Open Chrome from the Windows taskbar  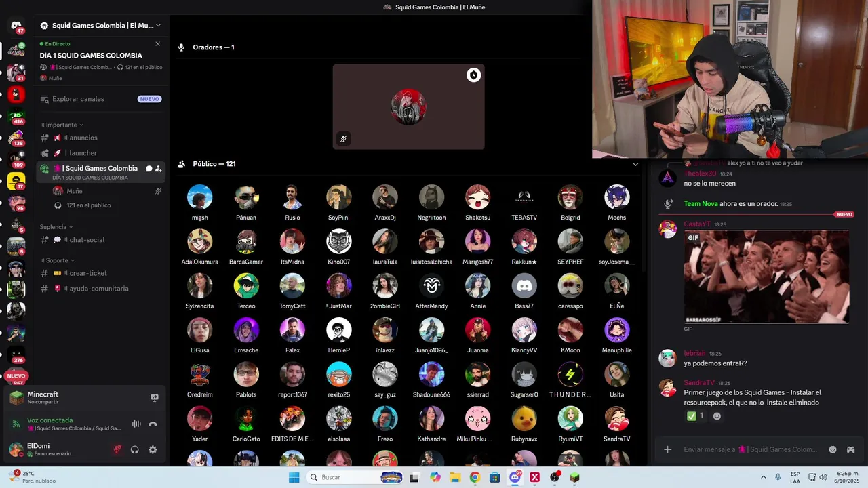[475, 477]
